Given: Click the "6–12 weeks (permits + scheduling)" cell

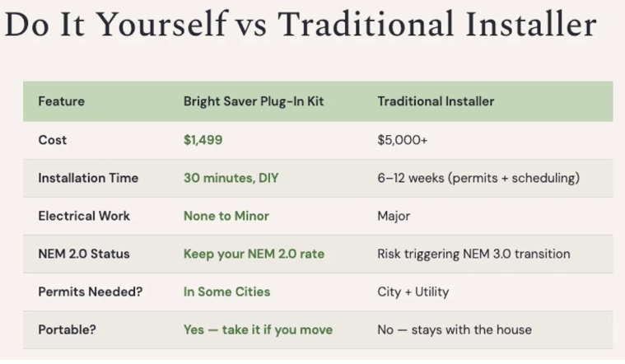Looking at the screenshot, I should (478, 178).
